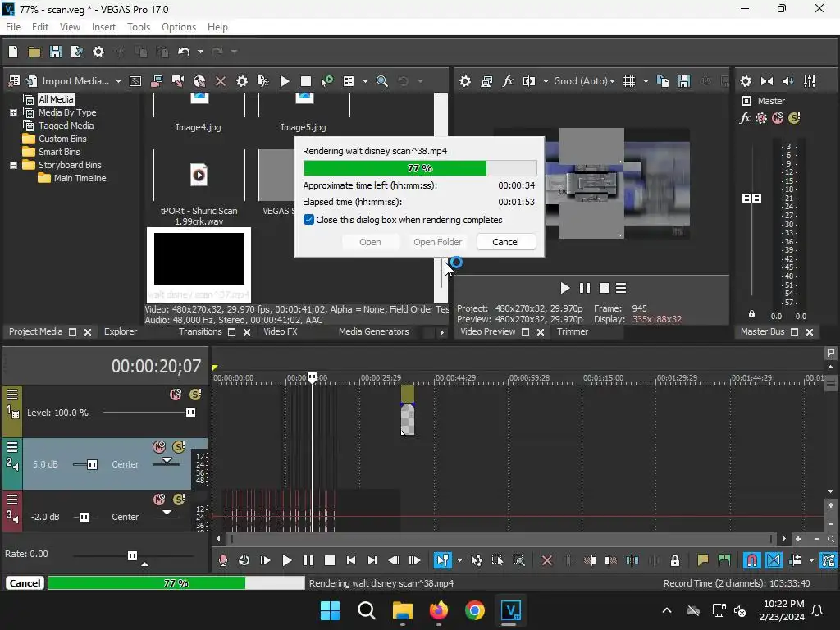Select Tagged Media in media tree
This screenshot has width=840, height=630.
pyautogui.click(x=66, y=126)
